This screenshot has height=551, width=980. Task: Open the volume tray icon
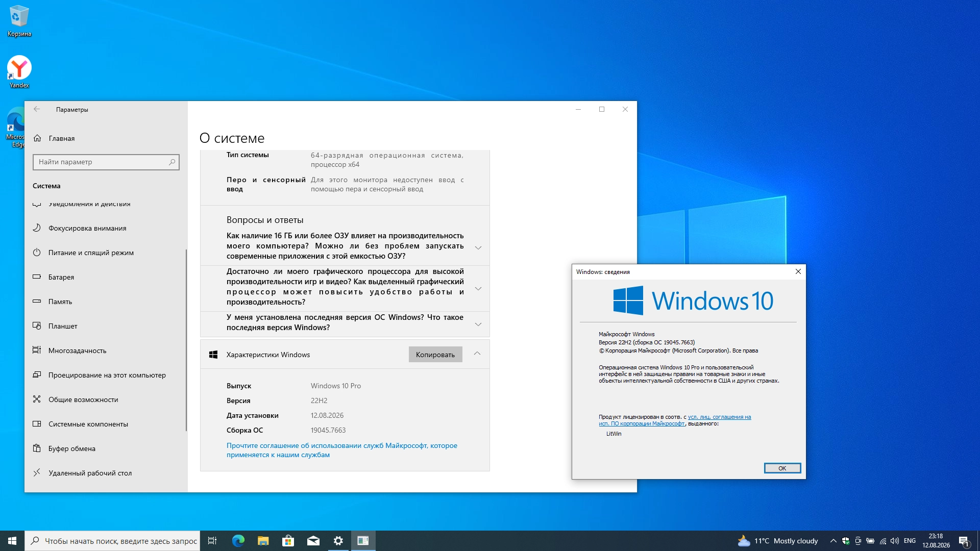895,541
